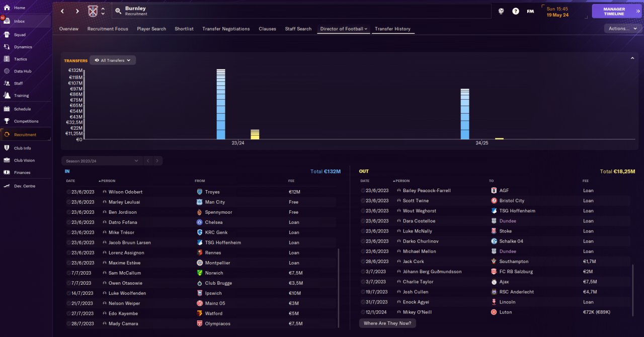Open the Actions... dropdown
This screenshot has width=644, height=337.
[x=623, y=29]
